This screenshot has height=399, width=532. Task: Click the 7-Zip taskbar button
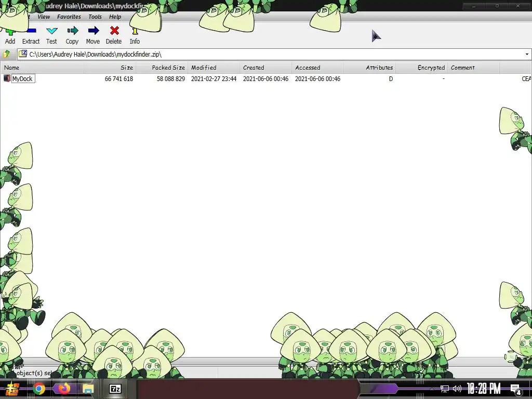[115, 389]
